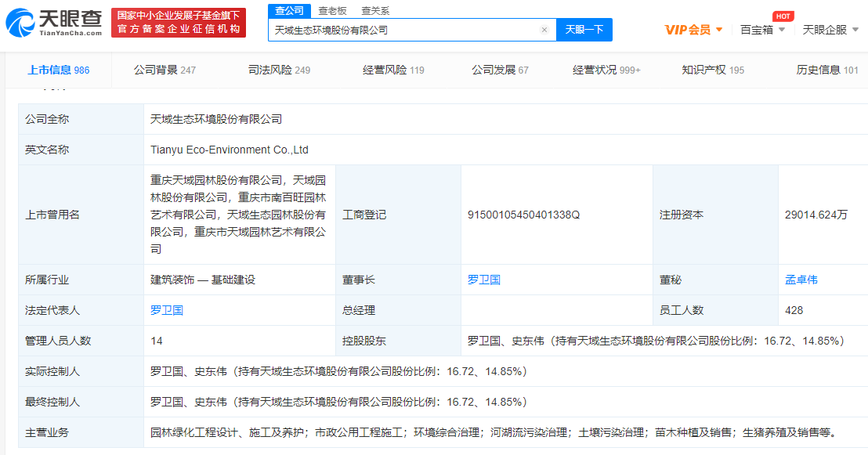Click the TianYanCha logo

[54, 22]
